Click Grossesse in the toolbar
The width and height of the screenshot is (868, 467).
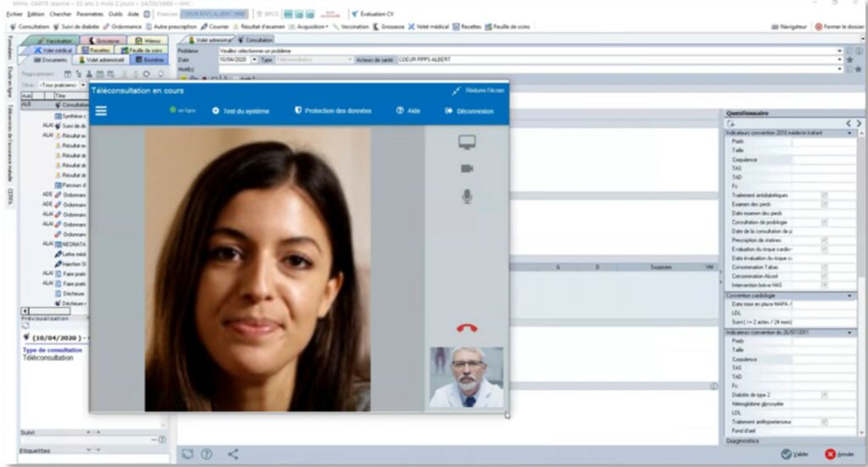coord(388,26)
